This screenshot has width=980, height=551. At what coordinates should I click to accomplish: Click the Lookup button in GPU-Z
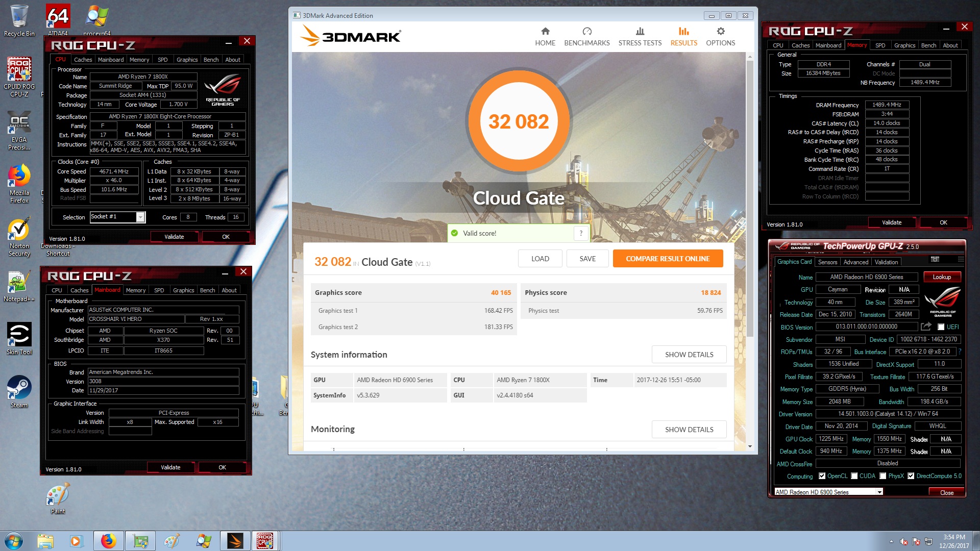pos(942,277)
